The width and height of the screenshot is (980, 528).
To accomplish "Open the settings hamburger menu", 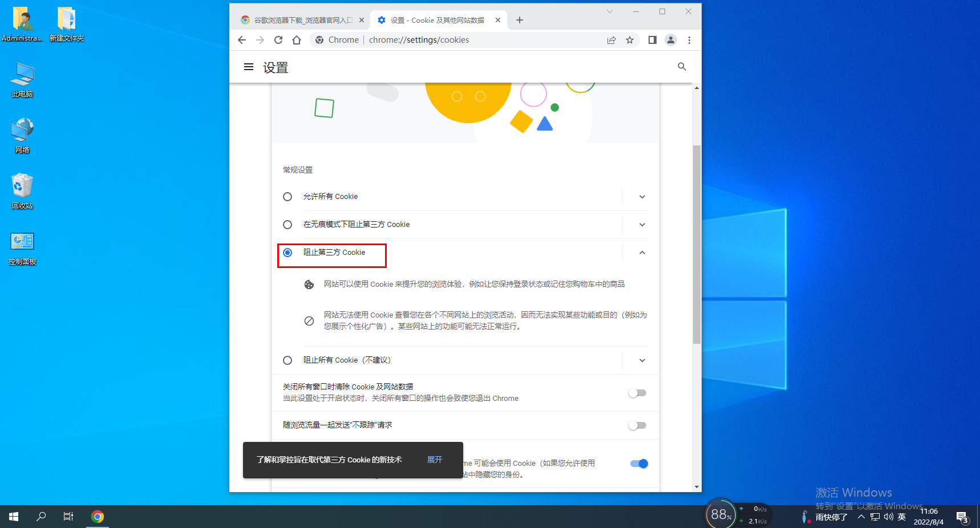I will coord(248,67).
